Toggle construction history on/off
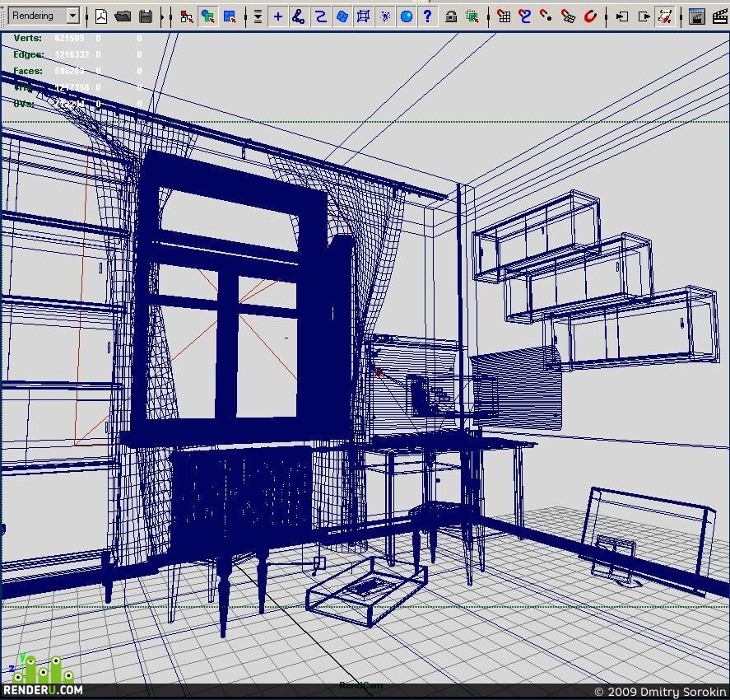The width and height of the screenshot is (730, 700). pos(665,16)
